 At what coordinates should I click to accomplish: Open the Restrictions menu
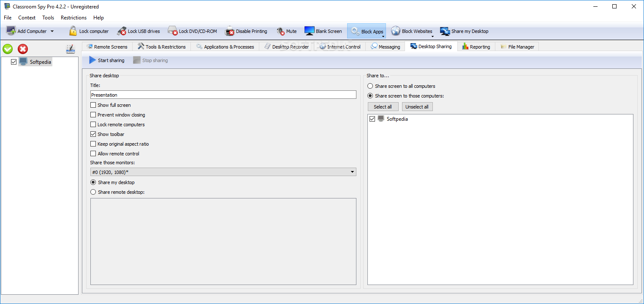(x=74, y=18)
